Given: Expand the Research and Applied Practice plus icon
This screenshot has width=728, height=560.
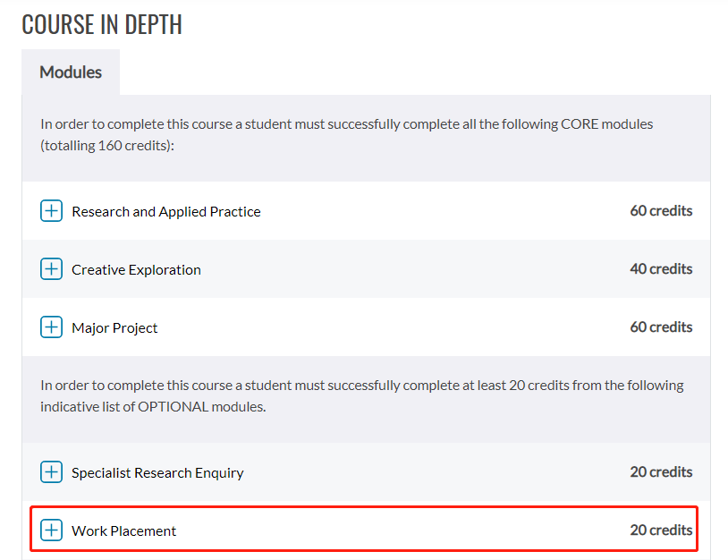Looking at the screenshot, I should point(52,211).
